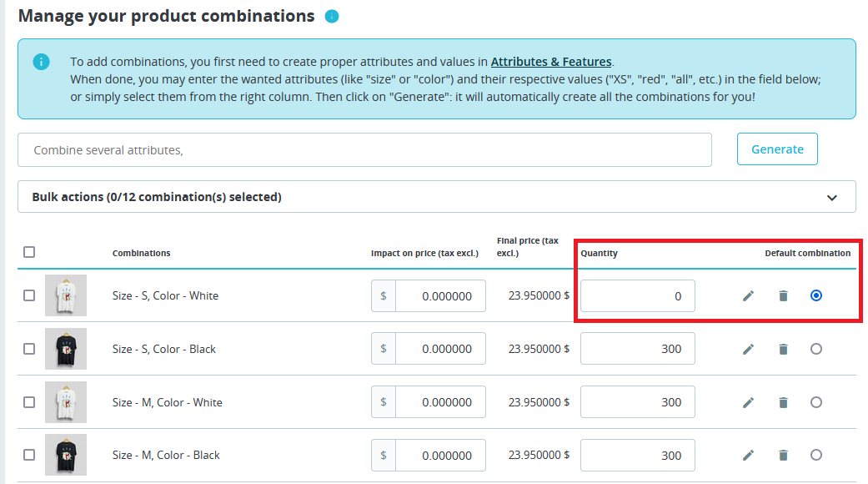The image size is (868, 484).
Task: Edit the Size S, Color White combination
Action: pos(749,296)
